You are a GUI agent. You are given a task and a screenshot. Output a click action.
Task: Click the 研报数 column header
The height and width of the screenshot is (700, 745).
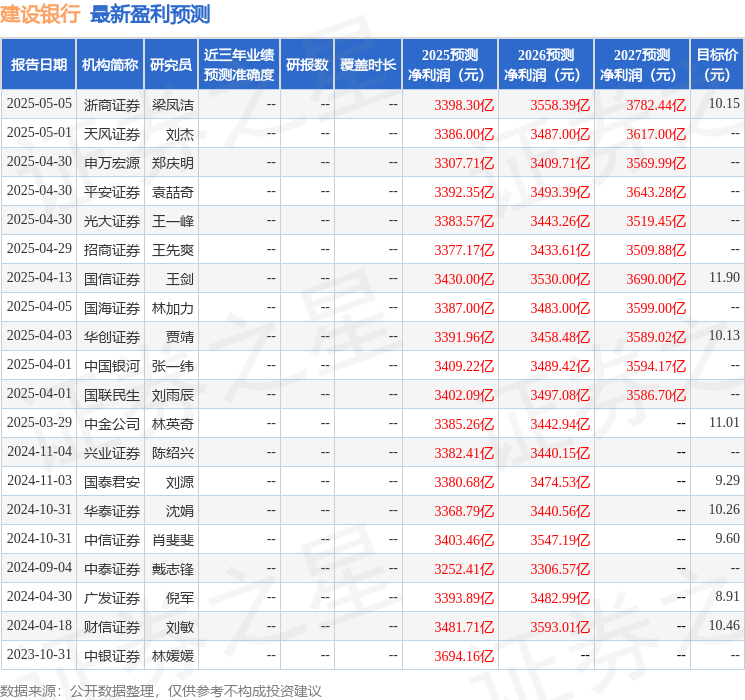(307, 64)
